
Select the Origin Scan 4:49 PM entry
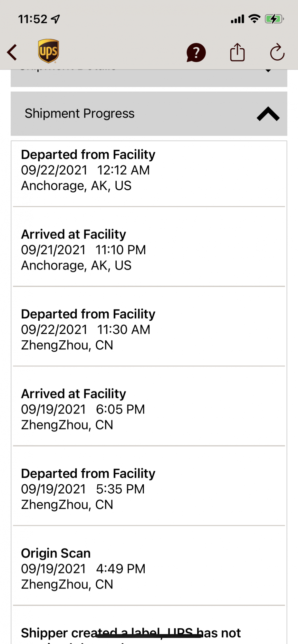click(x=149, y=566)
